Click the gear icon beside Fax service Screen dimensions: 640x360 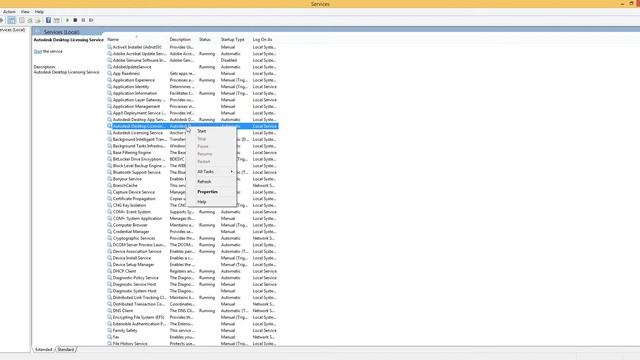109,337
